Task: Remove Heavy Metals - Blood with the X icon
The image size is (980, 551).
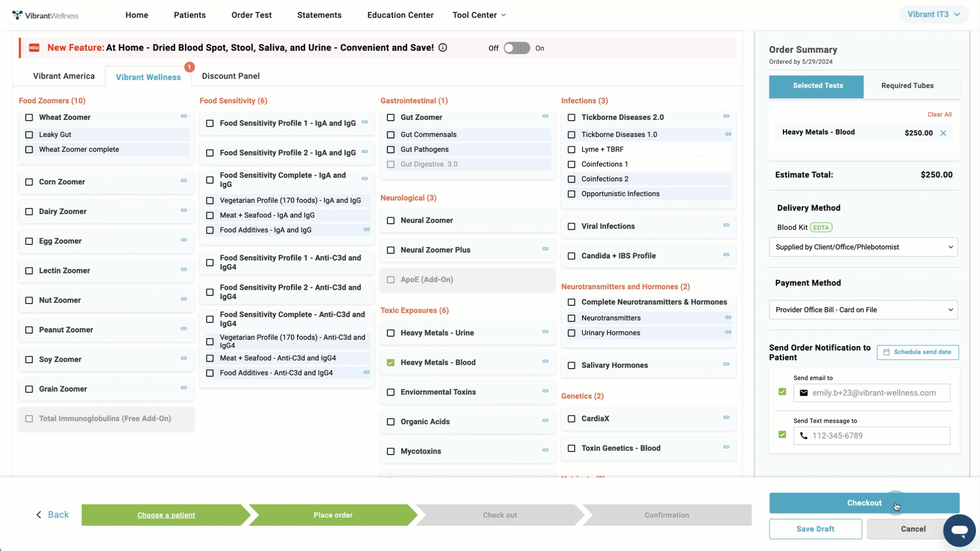Action: (943, 133)
